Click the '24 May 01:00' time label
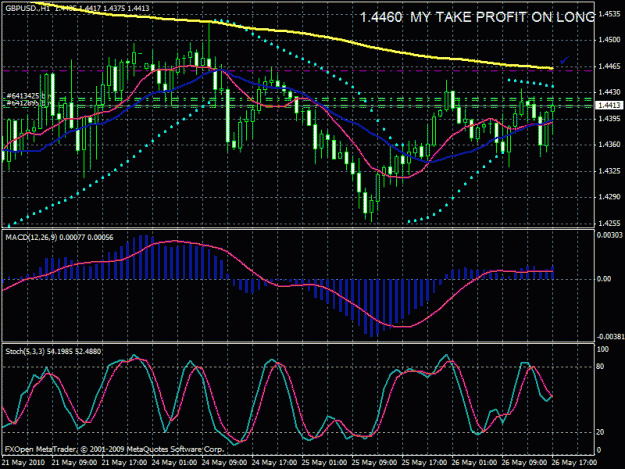 (x=174, y=463)
